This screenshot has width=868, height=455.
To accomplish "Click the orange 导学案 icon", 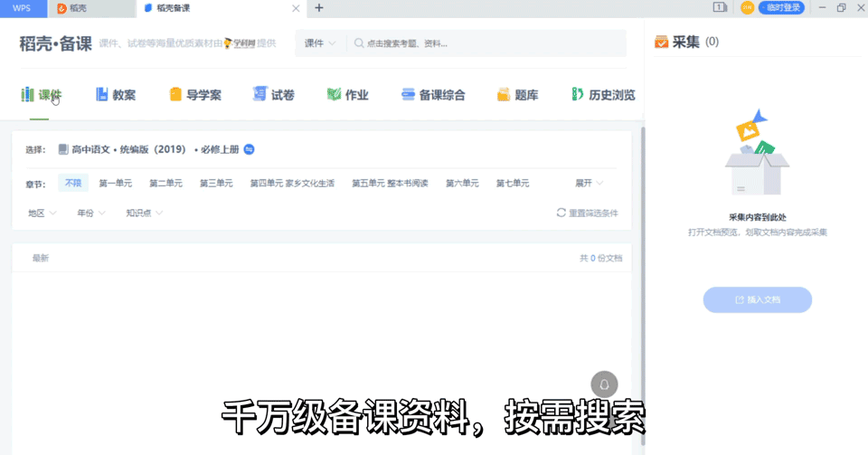I will click(x=175, y=95).
